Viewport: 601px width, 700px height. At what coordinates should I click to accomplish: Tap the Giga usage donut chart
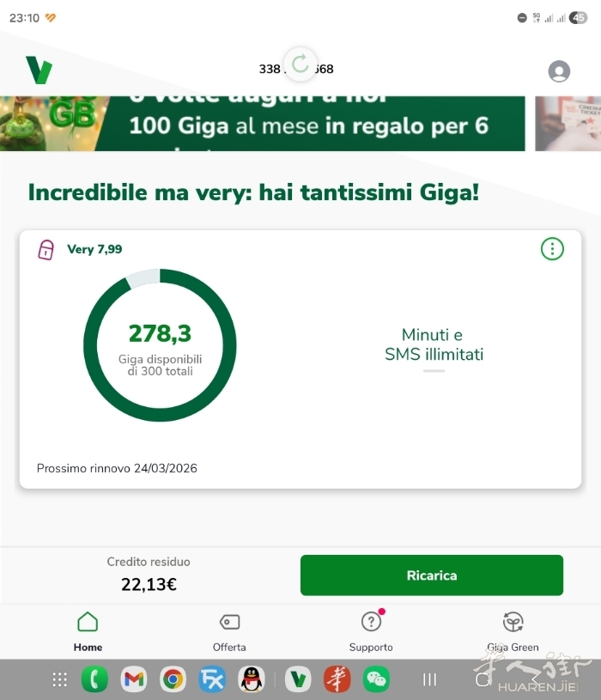(160, 345)
